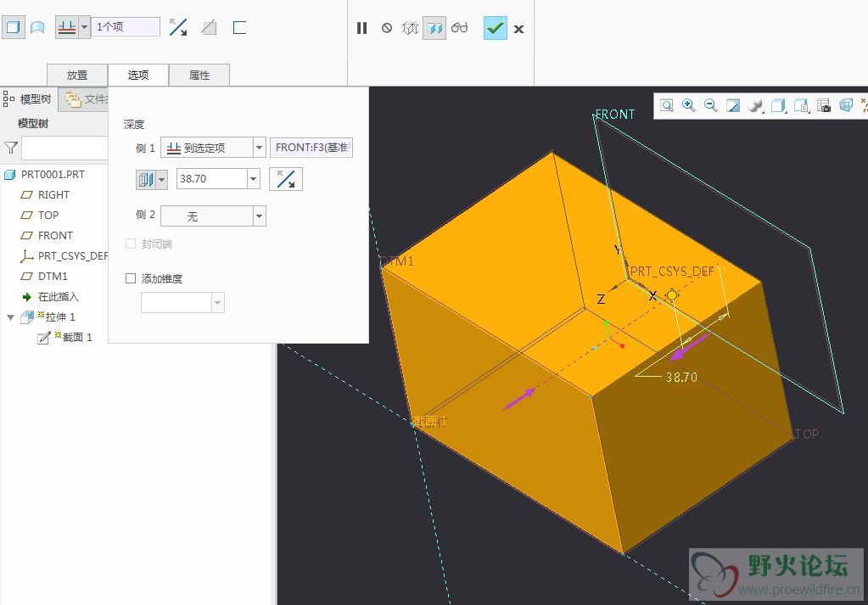868x605 pixels.
Task: Click the 1个项 reference field
Action: tap(126, 27)
